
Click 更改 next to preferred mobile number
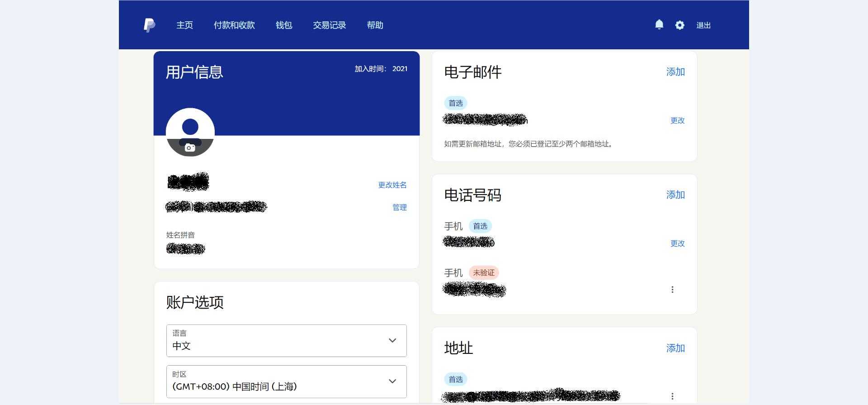pos(677,243)
